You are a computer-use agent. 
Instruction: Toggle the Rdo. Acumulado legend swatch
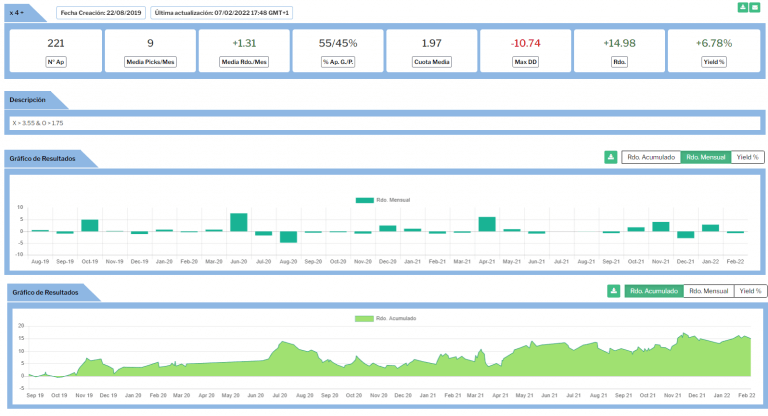click(362, 318)
